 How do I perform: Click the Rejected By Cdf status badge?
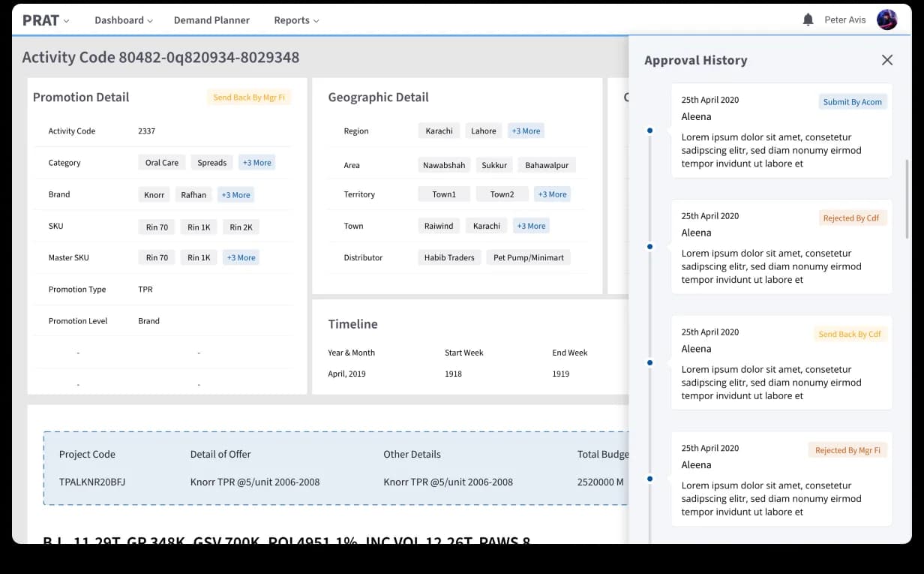[x=851, y=218]
